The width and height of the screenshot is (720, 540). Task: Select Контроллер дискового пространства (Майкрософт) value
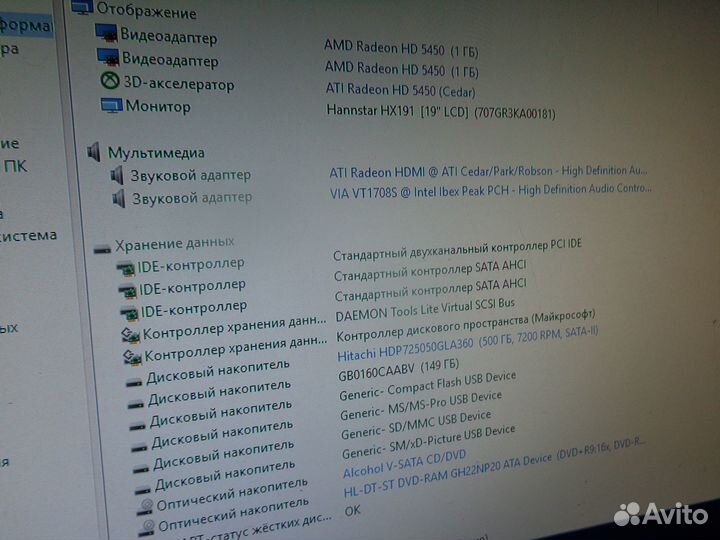click(466, 326)
